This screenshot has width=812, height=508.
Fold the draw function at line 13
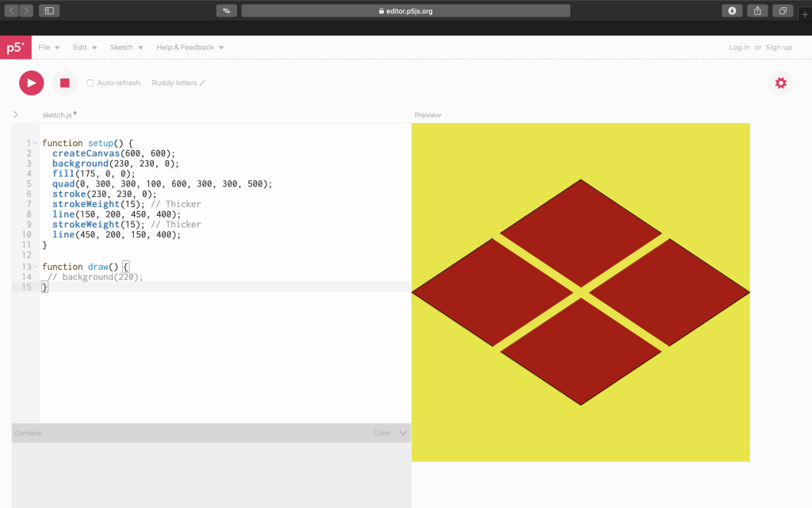point(35,267)
